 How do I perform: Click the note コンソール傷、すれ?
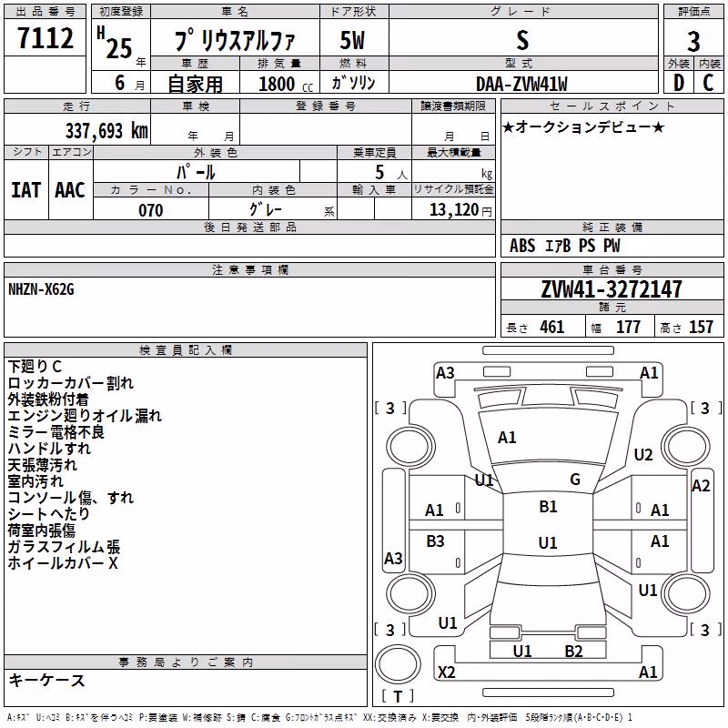tap(71, 498)
